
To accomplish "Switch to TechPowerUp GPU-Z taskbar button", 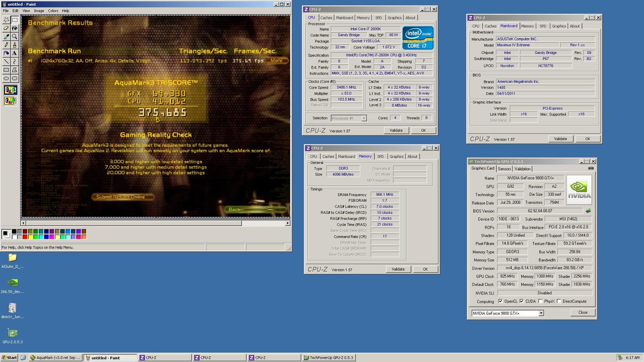I will [328, 358].
